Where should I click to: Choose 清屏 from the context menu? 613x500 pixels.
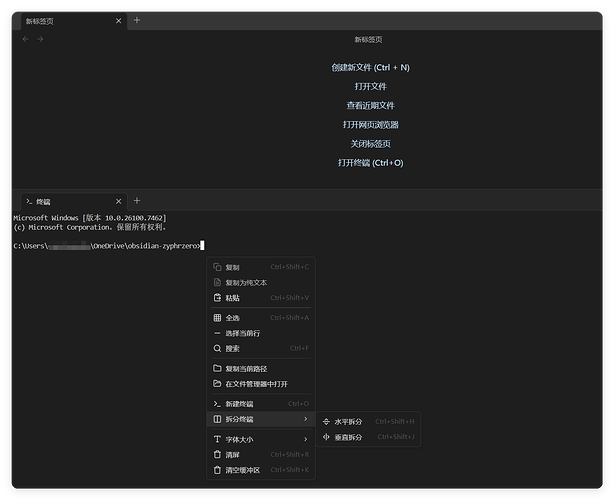(261, 454)
